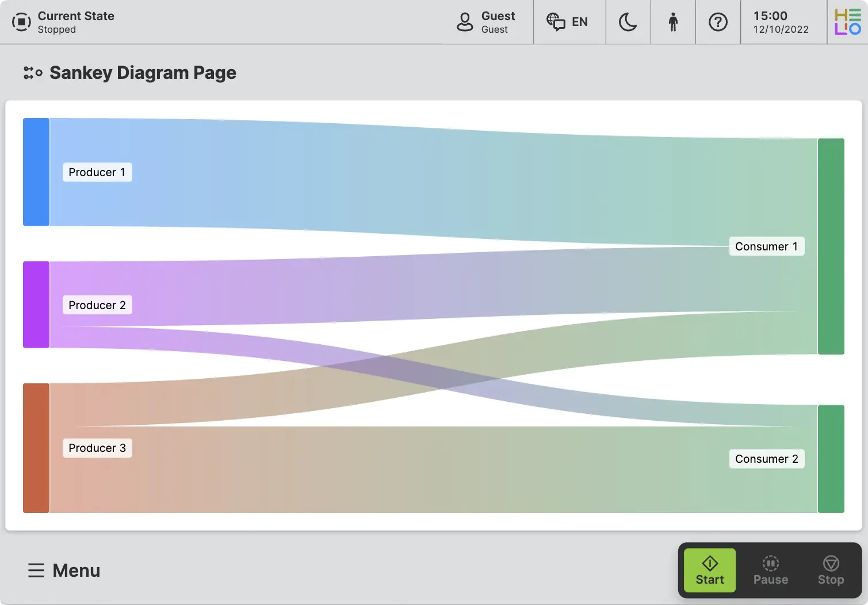Open the EN language selector
The width and height of the screenshot is (868, 605).
(x=568, y=22)
